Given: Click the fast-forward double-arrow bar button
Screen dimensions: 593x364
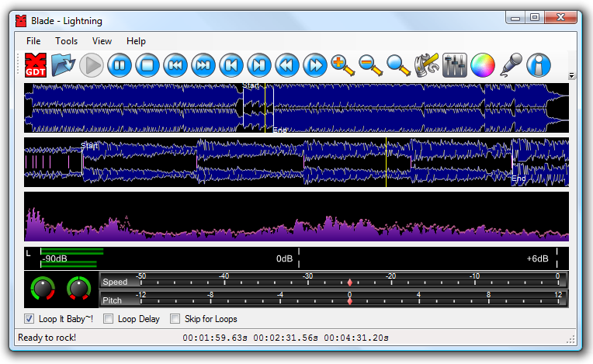Looking at the screenshot, I should (x=203, y=65).
